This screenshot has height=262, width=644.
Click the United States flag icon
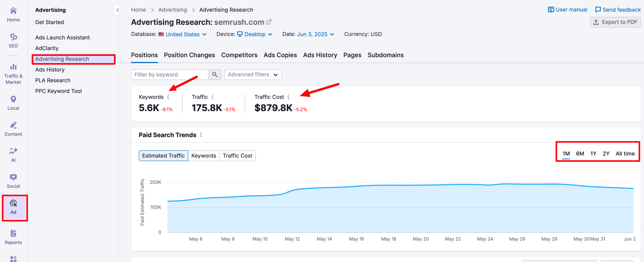(161, 34)
